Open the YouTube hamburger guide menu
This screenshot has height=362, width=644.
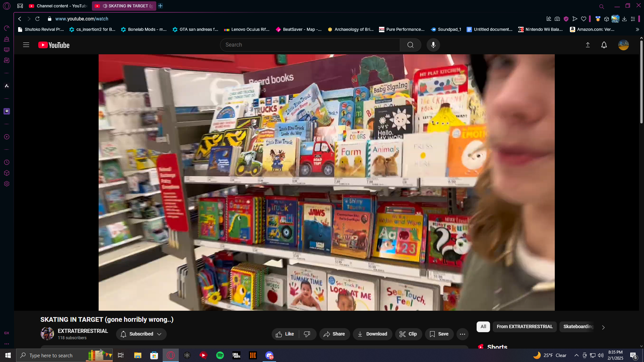tap(26, 45)
